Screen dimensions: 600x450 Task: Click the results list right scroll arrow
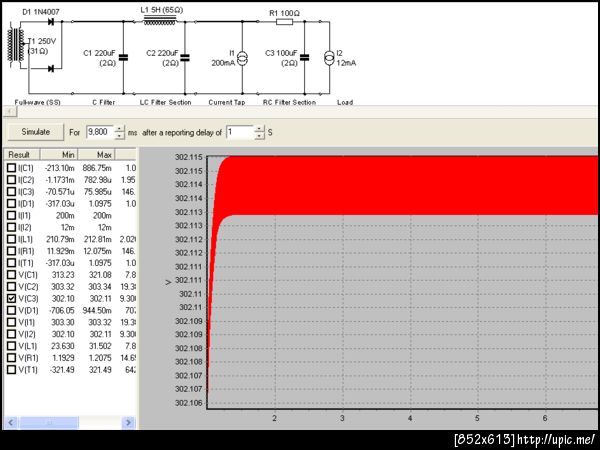[129, 422]
